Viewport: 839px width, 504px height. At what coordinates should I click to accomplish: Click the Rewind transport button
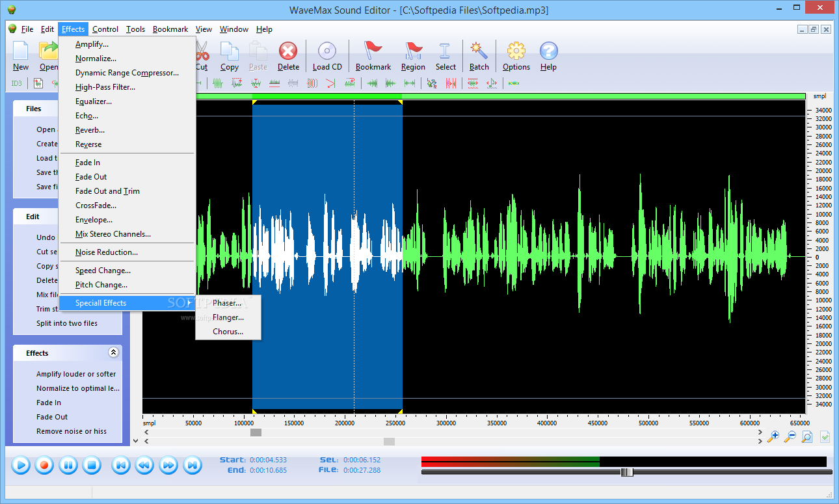coord(144,465)
